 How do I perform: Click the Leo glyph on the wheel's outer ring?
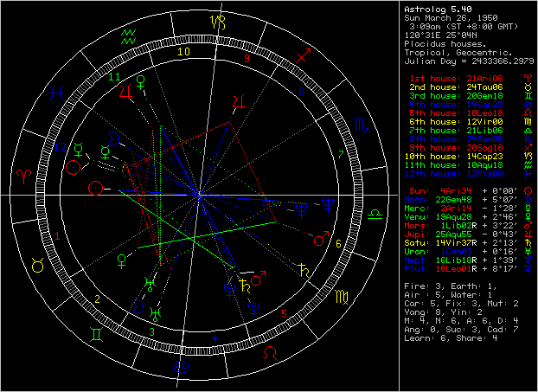point(271,354)
